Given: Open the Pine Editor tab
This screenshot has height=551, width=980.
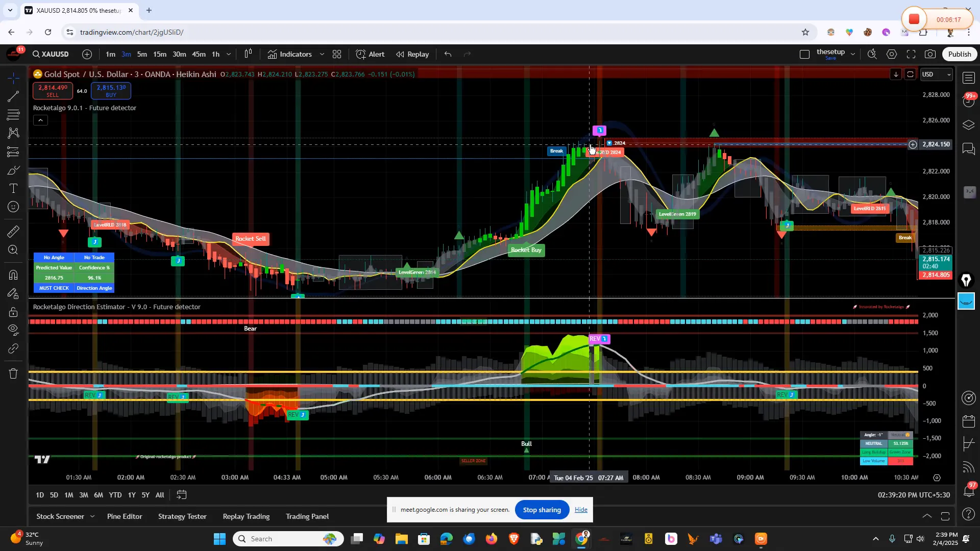Looking at the screenshot, I should [x=125, y=516].
